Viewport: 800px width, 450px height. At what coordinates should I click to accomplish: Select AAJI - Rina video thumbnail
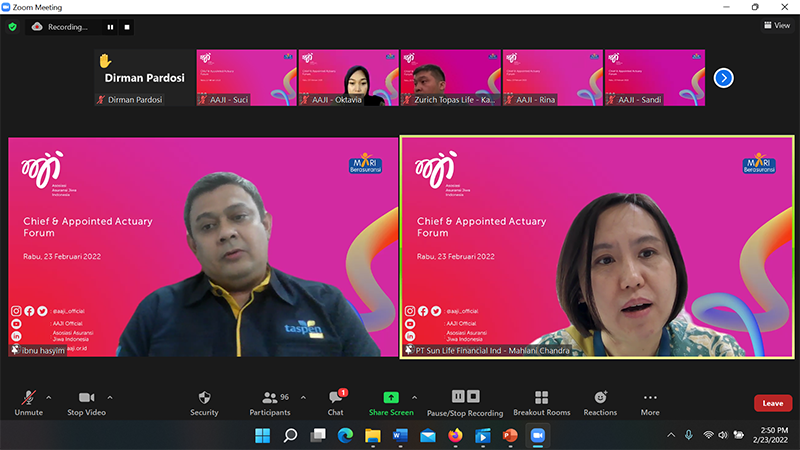click(x=553, y=78)
